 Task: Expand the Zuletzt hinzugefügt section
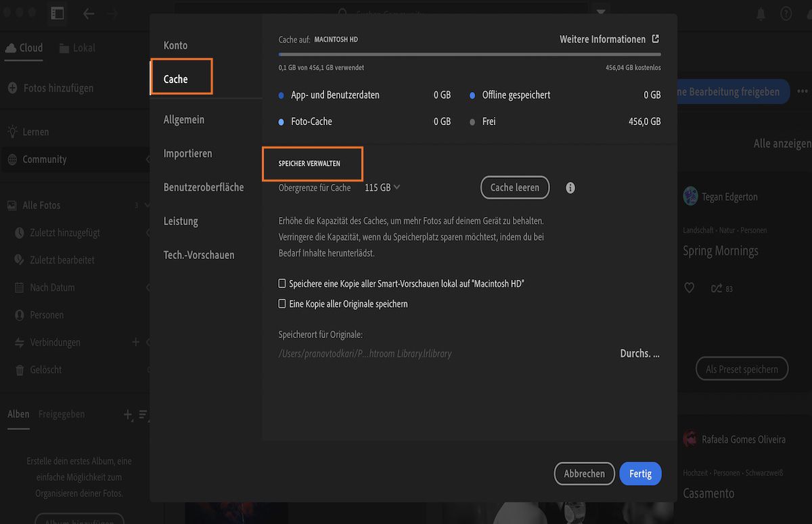tap(148, 232)
